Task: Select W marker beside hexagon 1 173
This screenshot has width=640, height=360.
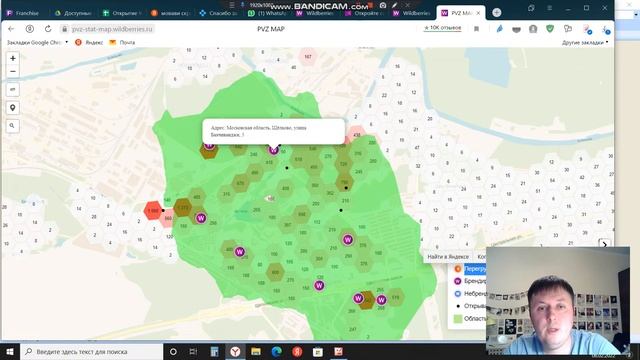Action: click(201, 218)
